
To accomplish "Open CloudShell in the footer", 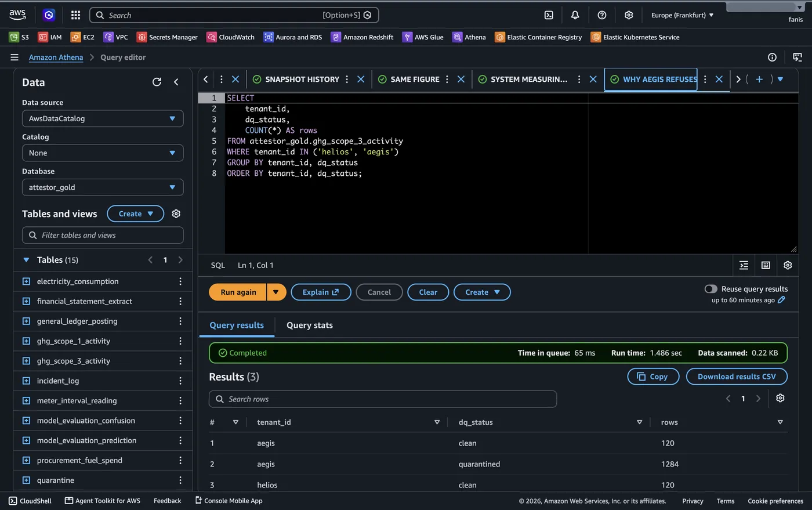I will pyautogui.click(x=30, y=501).
